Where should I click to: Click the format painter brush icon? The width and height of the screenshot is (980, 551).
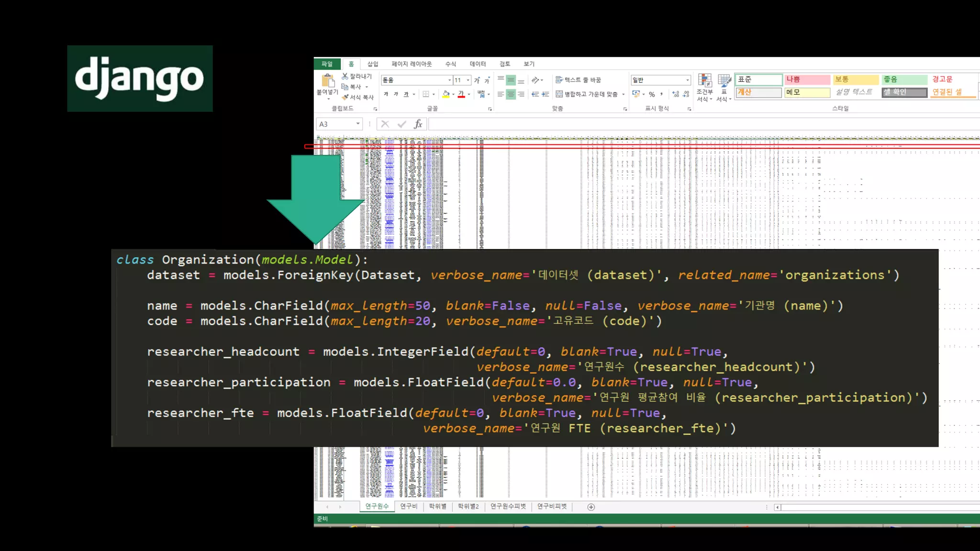point(345,97)
